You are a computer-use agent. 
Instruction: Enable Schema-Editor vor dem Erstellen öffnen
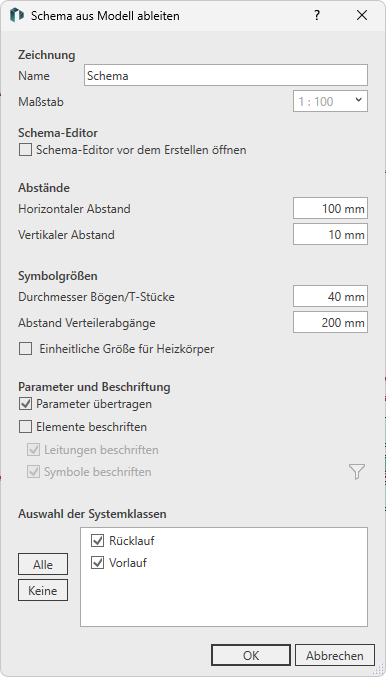[25, 150]
